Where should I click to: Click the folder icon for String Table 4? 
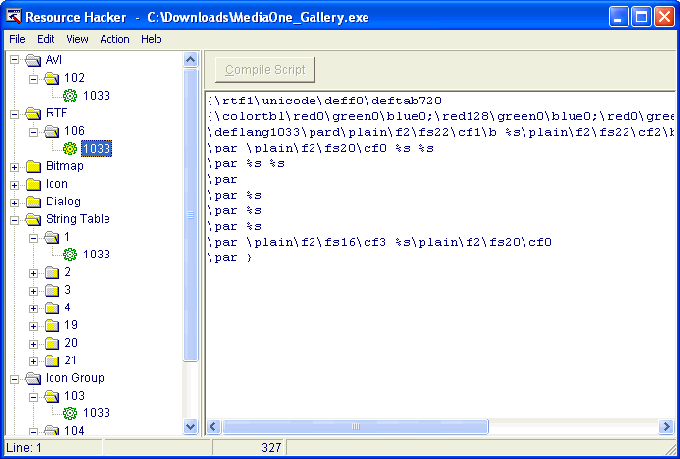(52, 308)
